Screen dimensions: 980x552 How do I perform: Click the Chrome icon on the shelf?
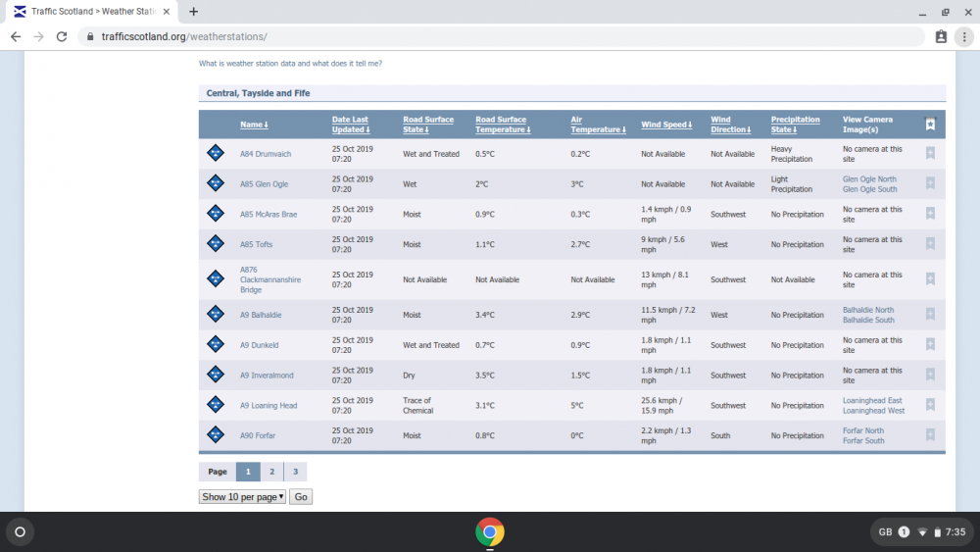[490, 532]
